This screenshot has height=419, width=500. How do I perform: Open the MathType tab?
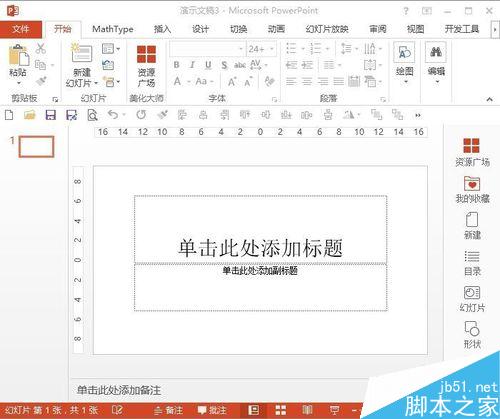pyautogui.click(x=113, y=29)
